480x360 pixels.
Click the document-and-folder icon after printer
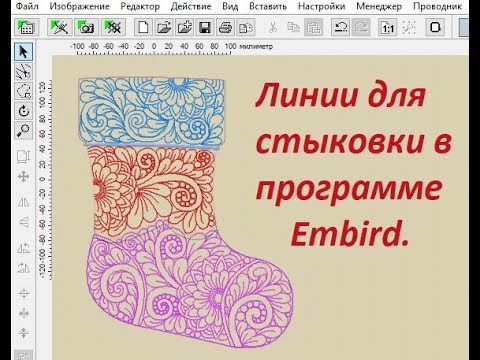pyautogui.click(x=246, y=27)
